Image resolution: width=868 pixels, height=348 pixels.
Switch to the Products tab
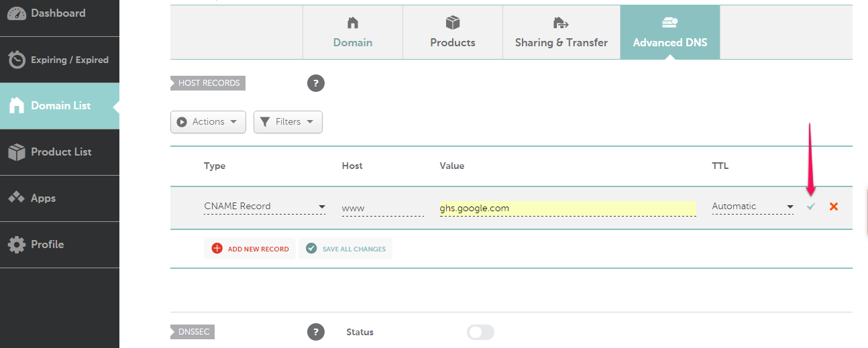pyautogui.click(x=453, y=32)
